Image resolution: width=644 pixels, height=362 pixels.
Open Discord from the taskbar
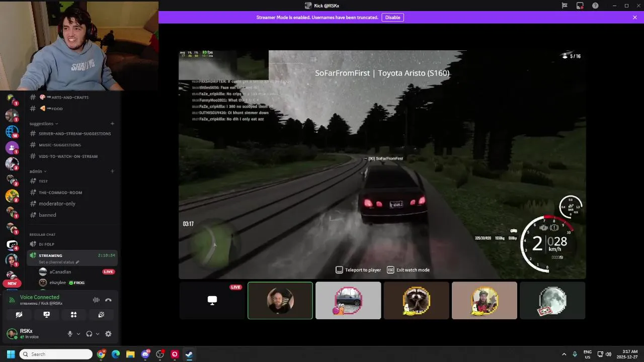[x=145, y=354]
